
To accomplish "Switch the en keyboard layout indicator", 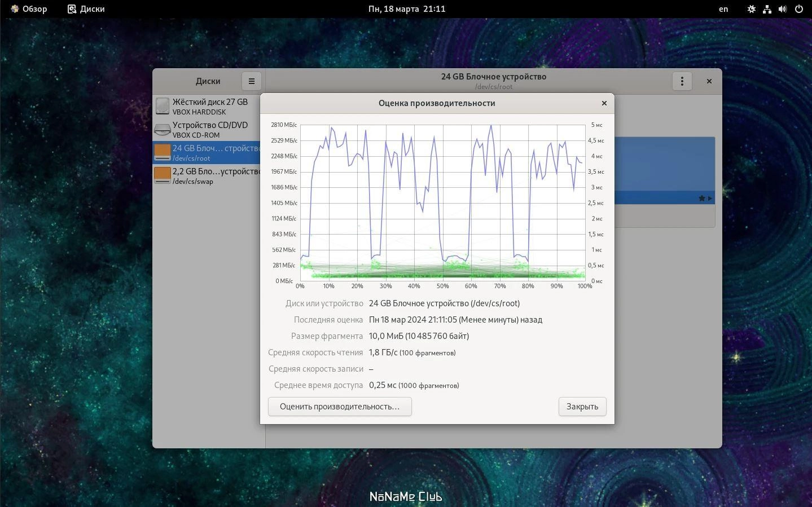I will (723, 9).
